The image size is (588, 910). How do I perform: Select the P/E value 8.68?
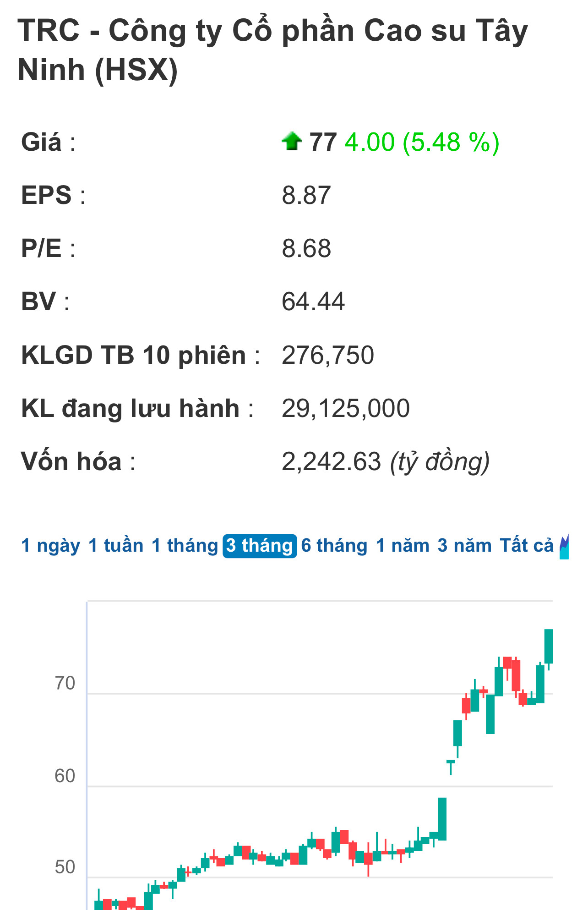click(306, 248)
